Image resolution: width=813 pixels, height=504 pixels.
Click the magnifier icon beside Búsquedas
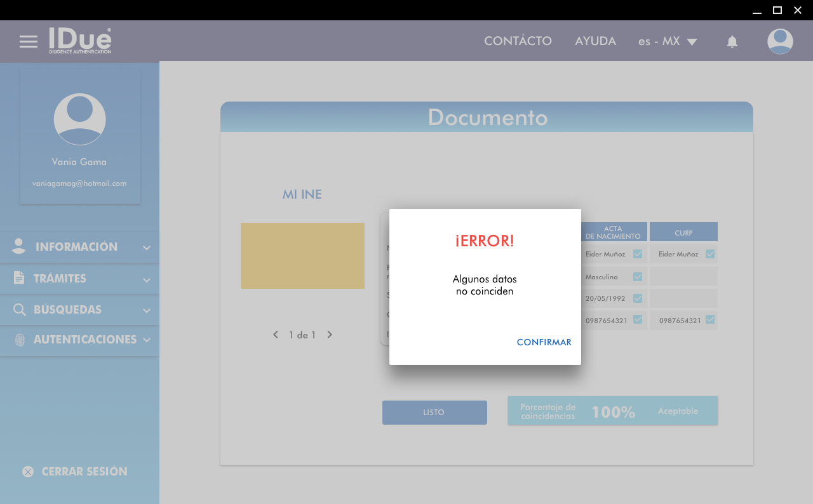tap(20, 310)
